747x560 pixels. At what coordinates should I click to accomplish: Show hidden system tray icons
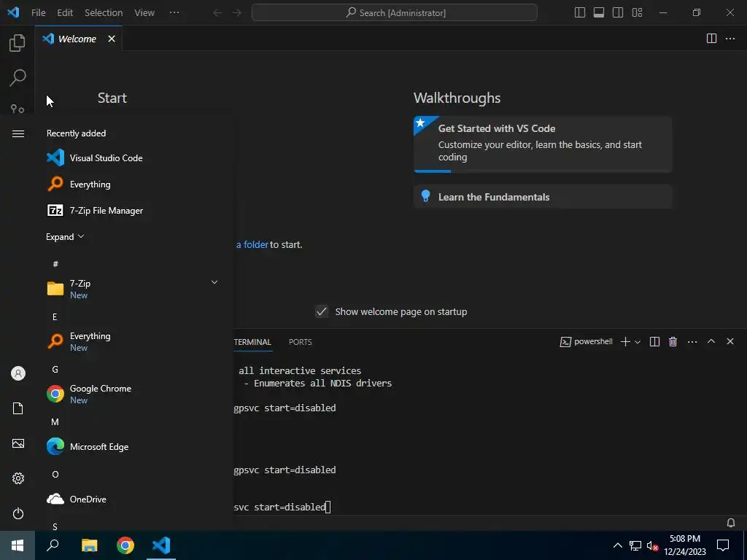click(x=617, y=545)
